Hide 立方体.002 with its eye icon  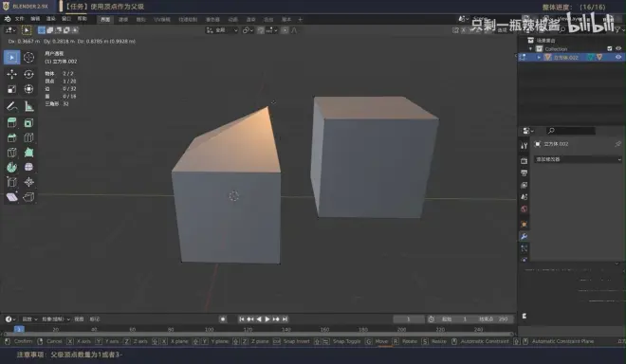(618, 57)
